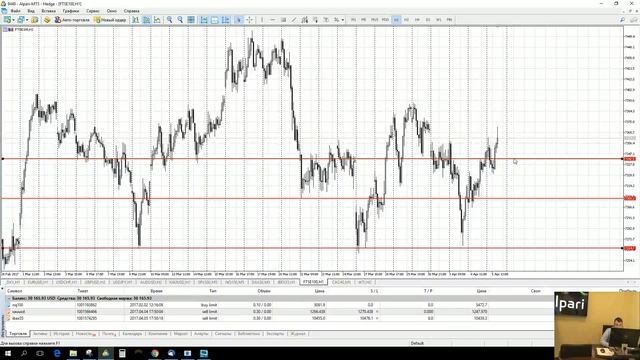Expand the graphical objects dropdown arrow
The image size is (640, 360).
tap(342, 20)
